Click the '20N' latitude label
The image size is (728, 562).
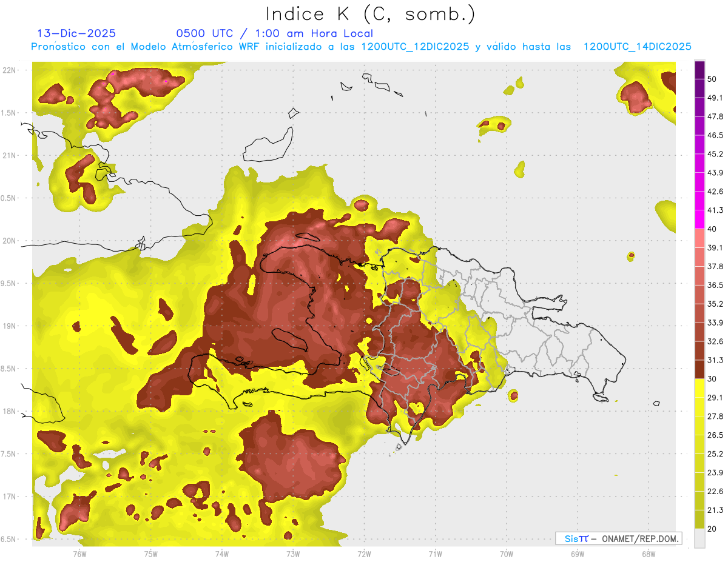click(x=10, y=241)
